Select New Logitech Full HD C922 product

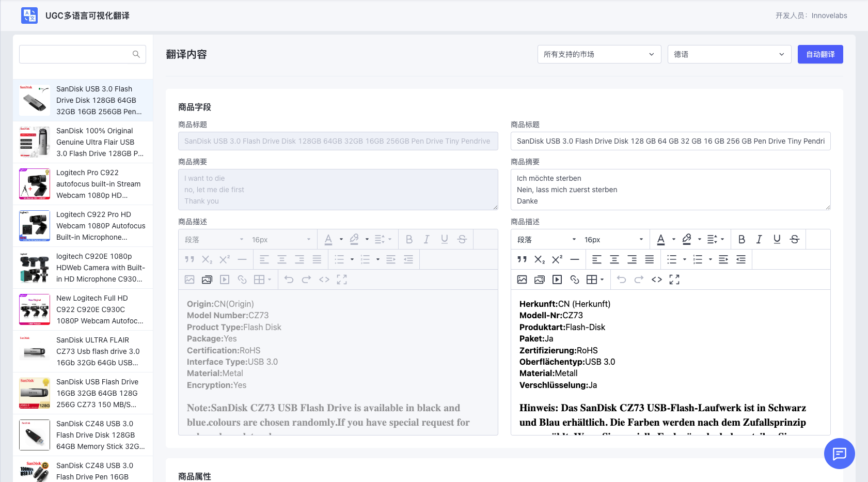83,309
